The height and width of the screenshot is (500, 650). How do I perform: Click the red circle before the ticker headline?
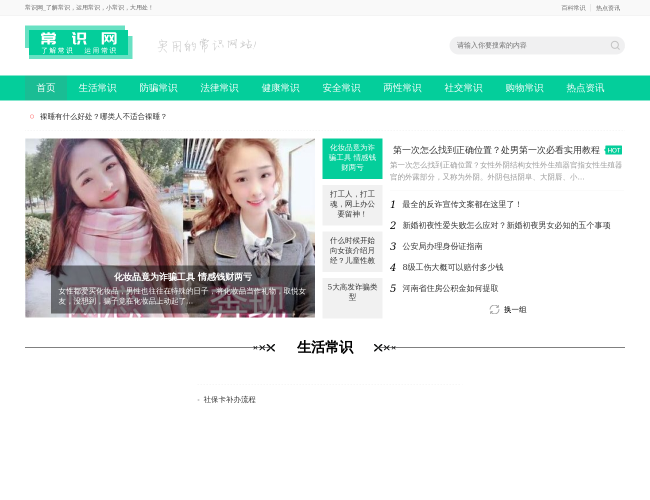coord(32,117)
